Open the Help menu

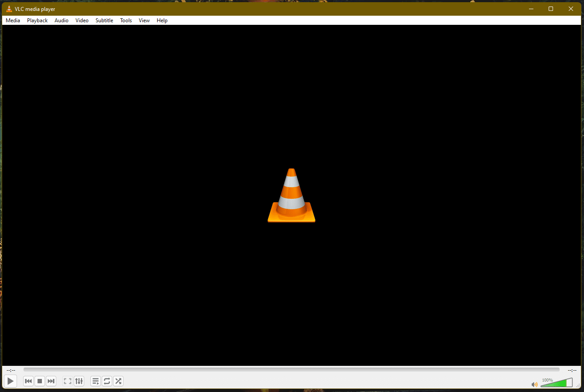[162, 20]
